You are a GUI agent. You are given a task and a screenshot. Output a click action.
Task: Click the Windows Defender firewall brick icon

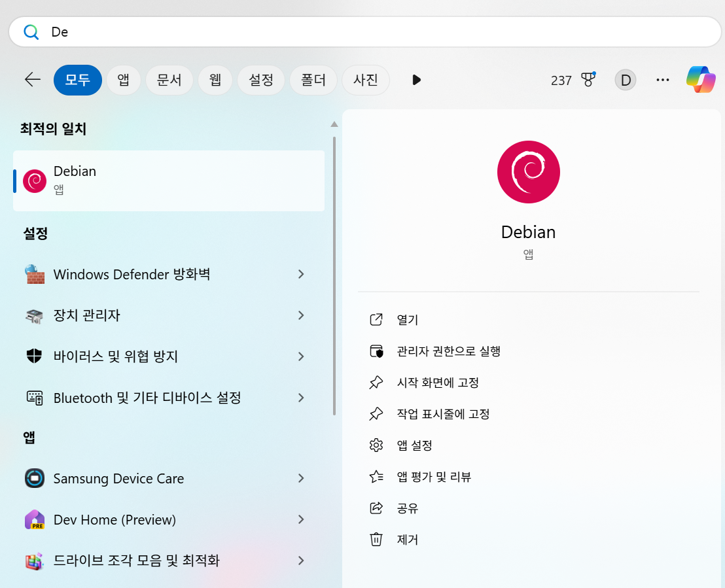(35, 274)
